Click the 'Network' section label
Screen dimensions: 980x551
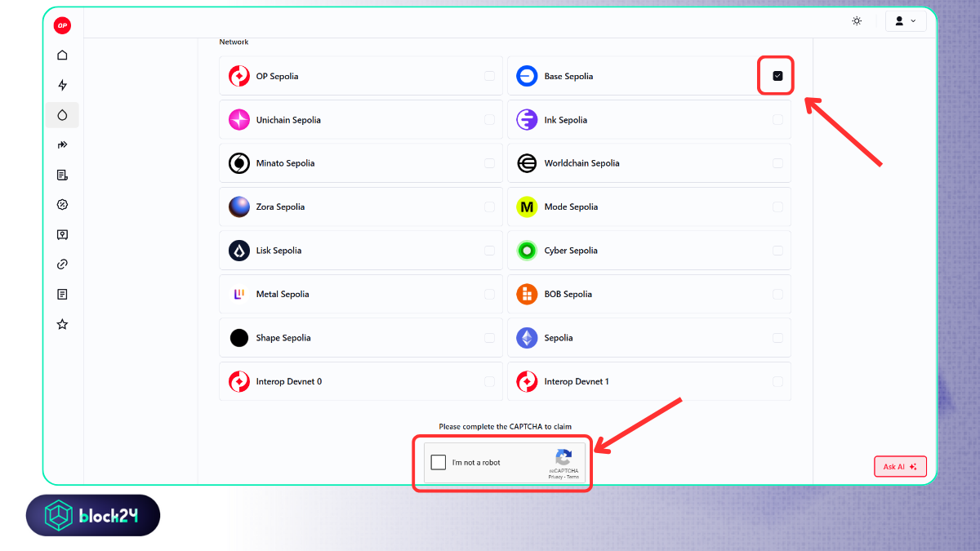(234, 42)
